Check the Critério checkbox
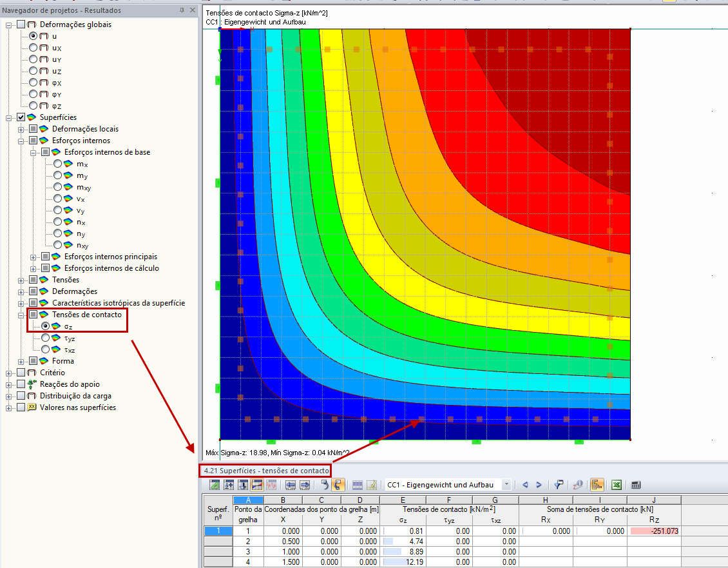Viewport: 728px width, 568px height. click(x=21, y=372)
